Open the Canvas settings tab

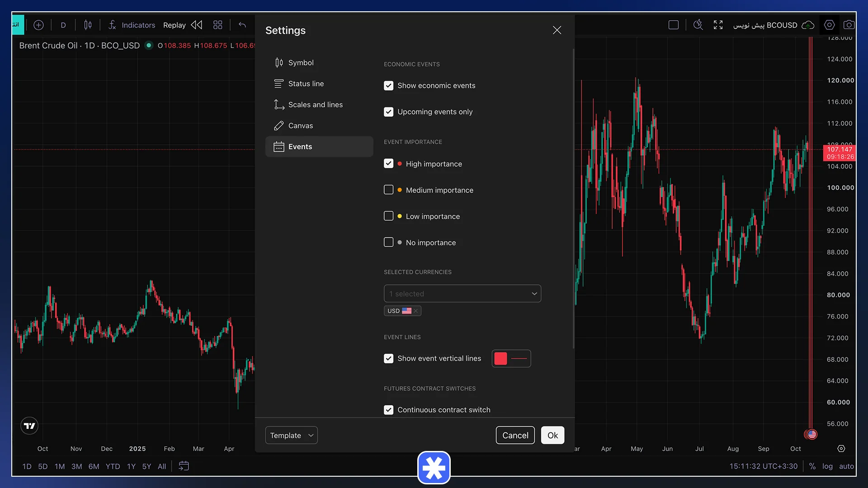point(319,126)
